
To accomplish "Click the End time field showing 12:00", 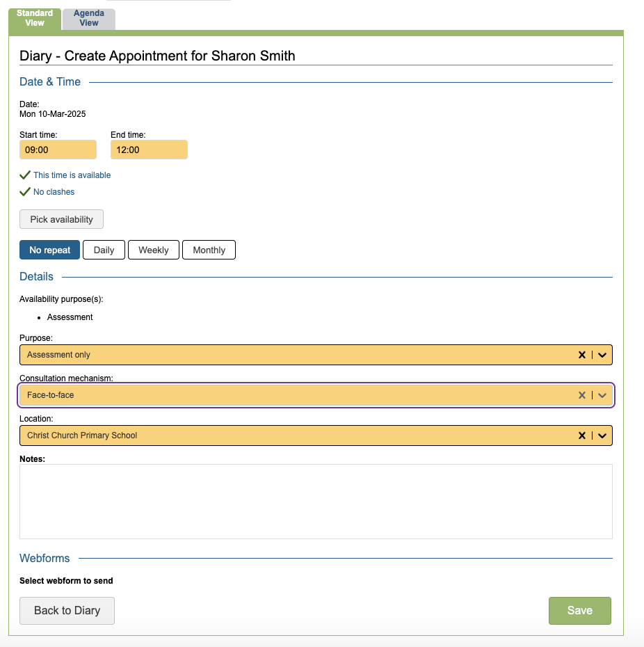I will pyautogui.click(x=149, y=150).
